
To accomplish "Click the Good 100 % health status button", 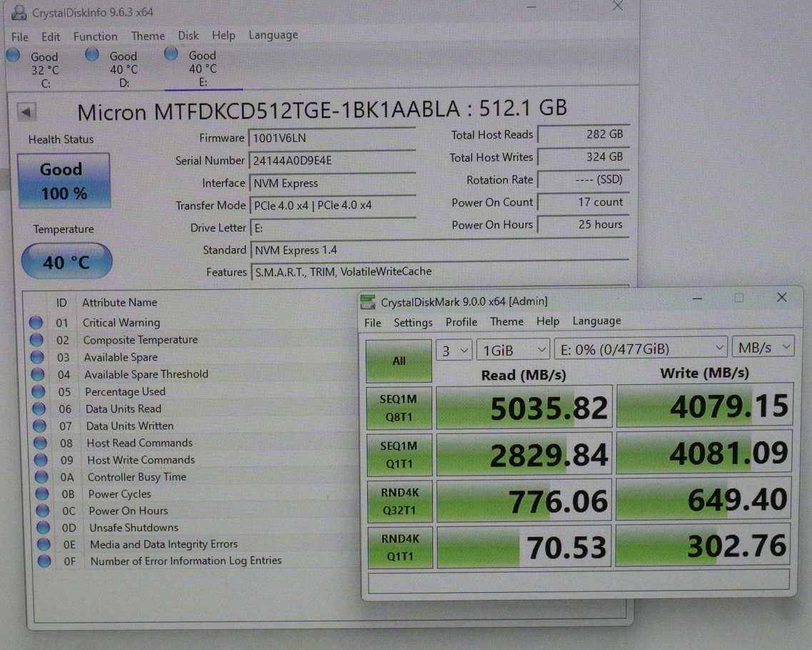I will pyautogui.click(x=64, y=181).
